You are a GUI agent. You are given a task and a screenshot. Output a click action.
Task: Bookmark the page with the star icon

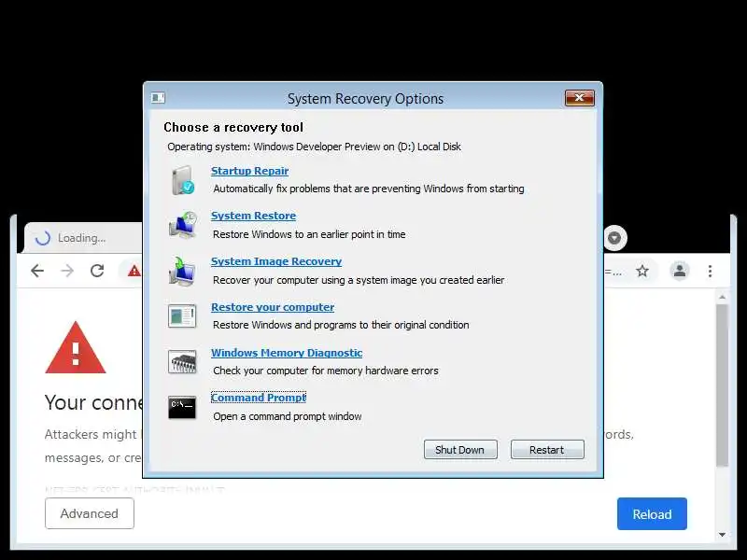click(642, 271)
